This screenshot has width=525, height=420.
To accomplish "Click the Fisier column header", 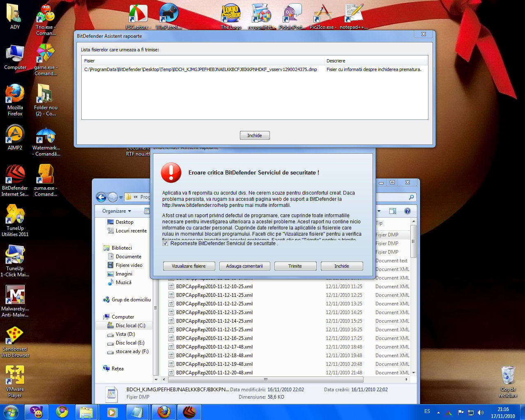I will pos(203,61).
